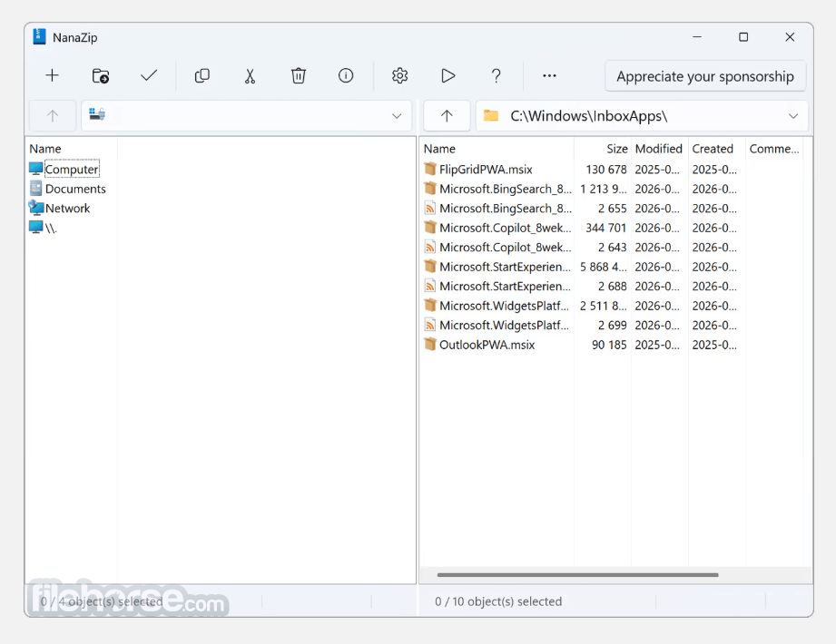Click FlipGridPWA.msix package icon

pos(430,169)
